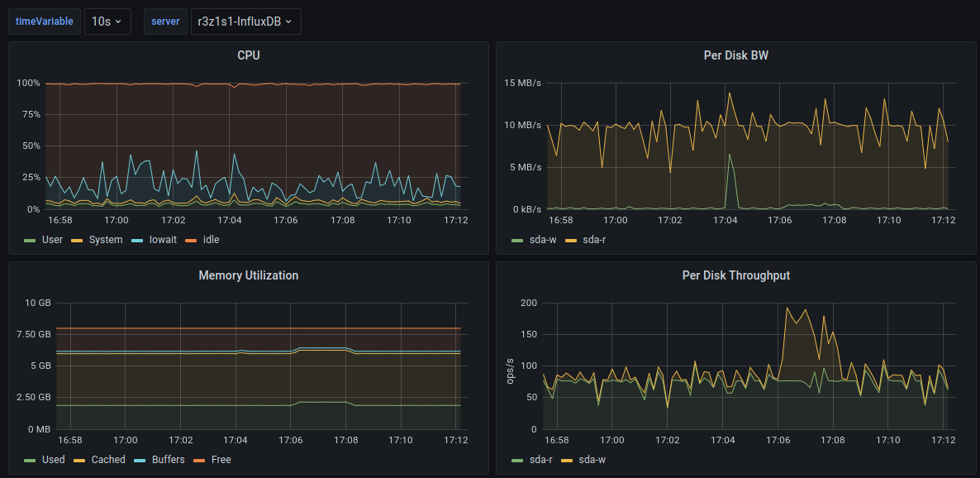Toggle sda-r series in Per Disk Throughput legend

(x=540, y=460)
